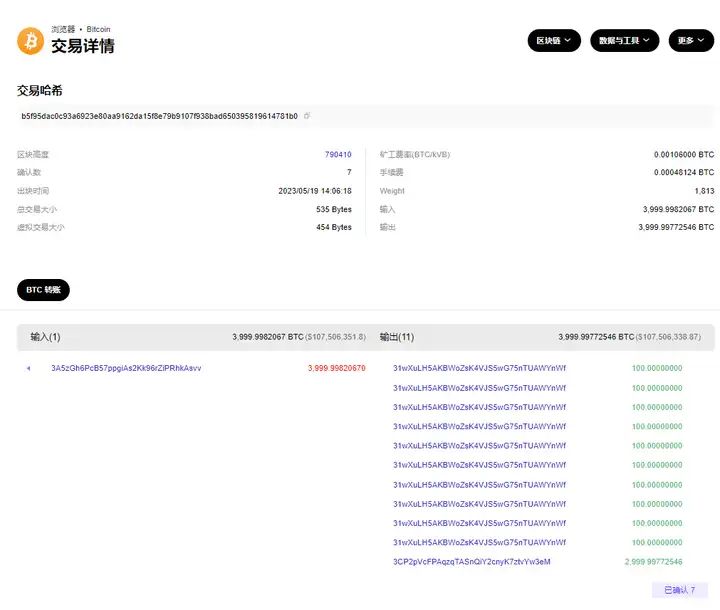Open the 数据与工具 dropdown menu
Screen dimensions: 720x610
pos(624,40)
